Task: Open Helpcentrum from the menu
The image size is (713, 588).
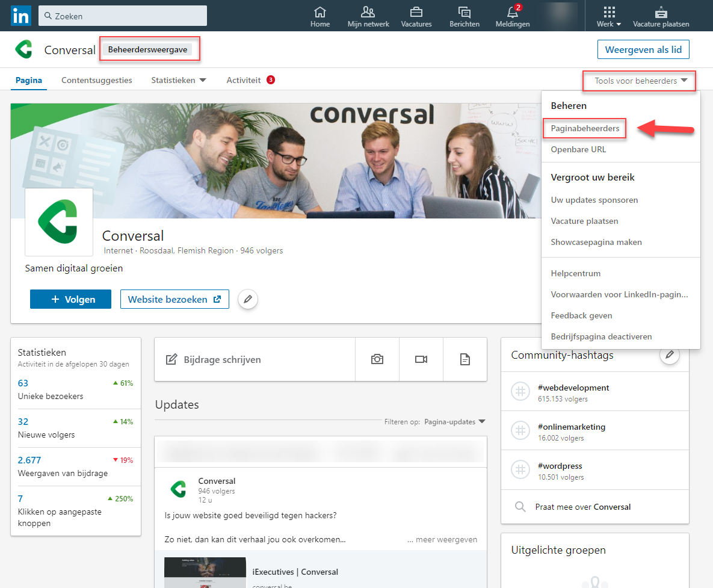Action: coord(576,273)
